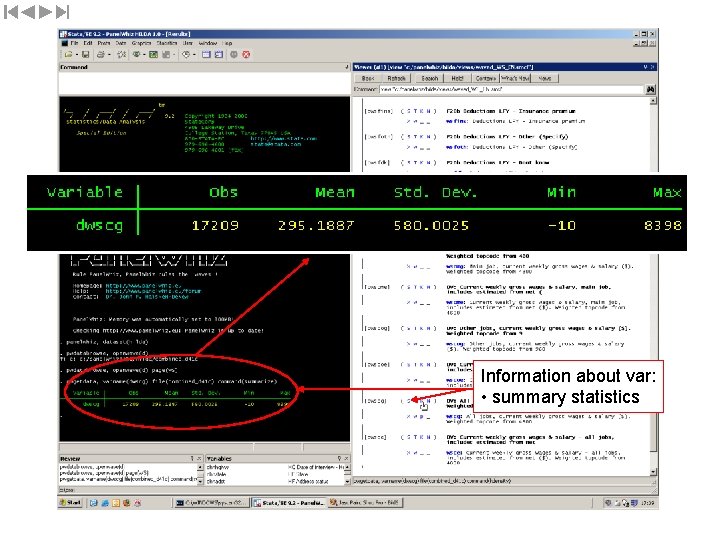Advance to next slide with right arrow
Viewport: 720px width, 540px height.
point(45,12)
